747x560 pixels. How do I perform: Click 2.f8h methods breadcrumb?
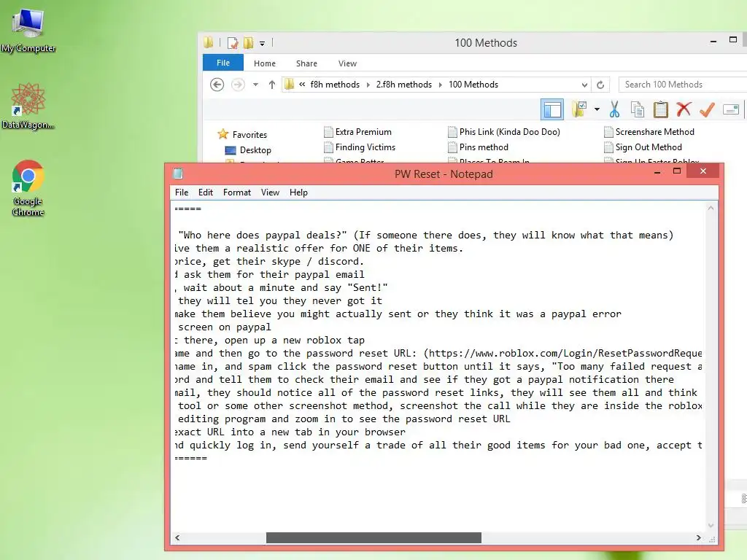[x=404, y=85]
